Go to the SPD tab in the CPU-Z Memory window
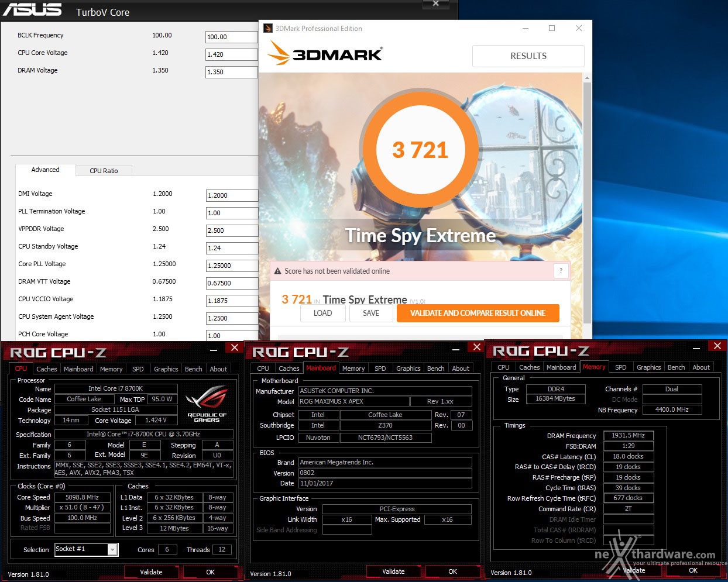 [x=621, y=367]
